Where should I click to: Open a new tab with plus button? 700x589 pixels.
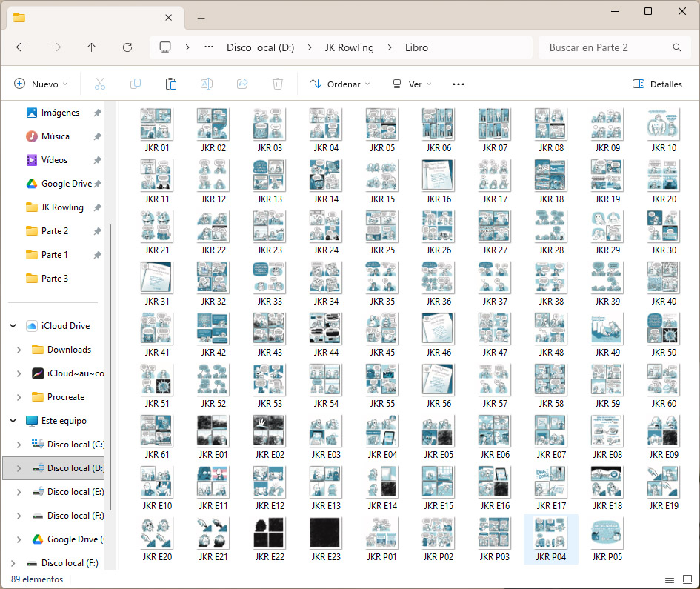201,18
